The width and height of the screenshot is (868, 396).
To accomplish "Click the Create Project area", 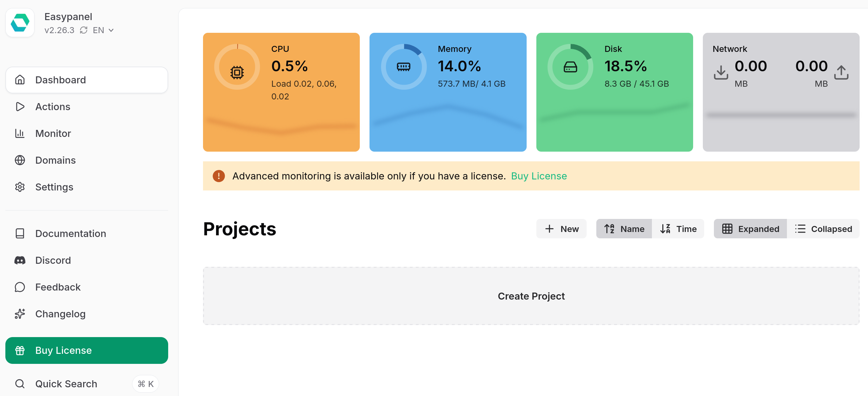I will point(531,296).
